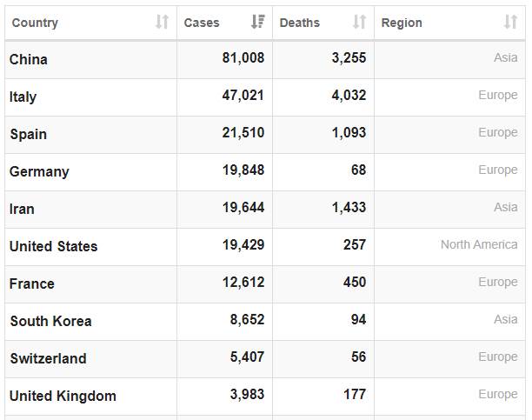The width and height of the screenshot is (532, 420).
Task: Click the sort arrows icon in Deaths header
Action: (x=359, y=23)
